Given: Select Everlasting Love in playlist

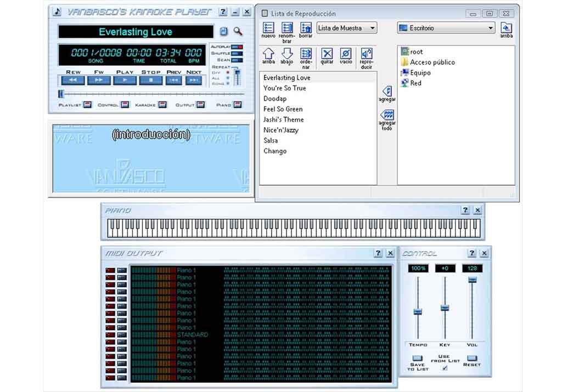Looking at the screenshot, I should pos(318,78).
